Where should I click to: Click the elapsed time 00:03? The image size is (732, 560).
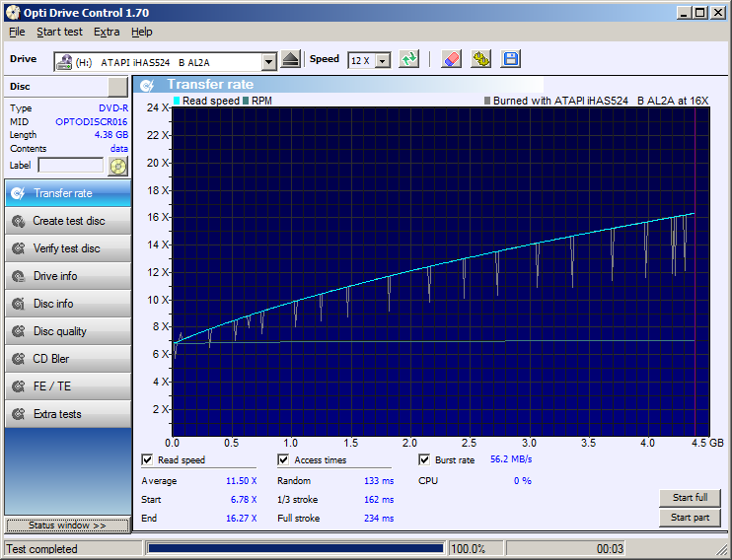[610, 549]
